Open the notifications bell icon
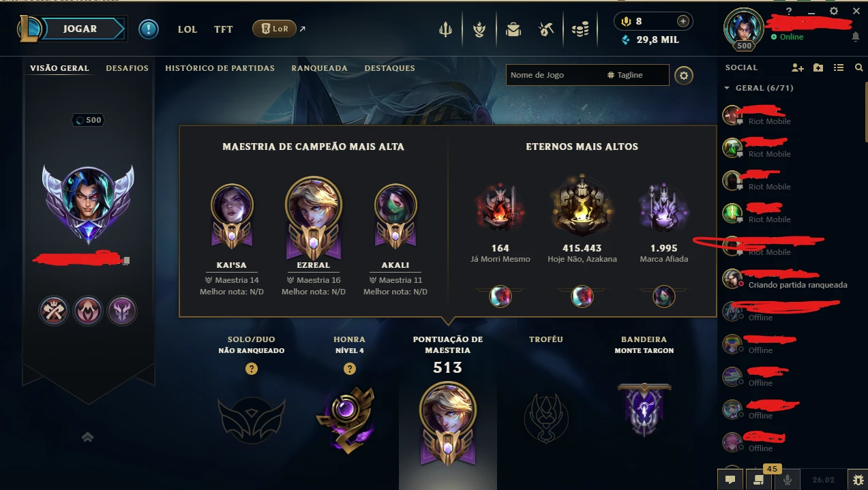The height and width of the screenshot is (490, 868). tap(856, 37)
